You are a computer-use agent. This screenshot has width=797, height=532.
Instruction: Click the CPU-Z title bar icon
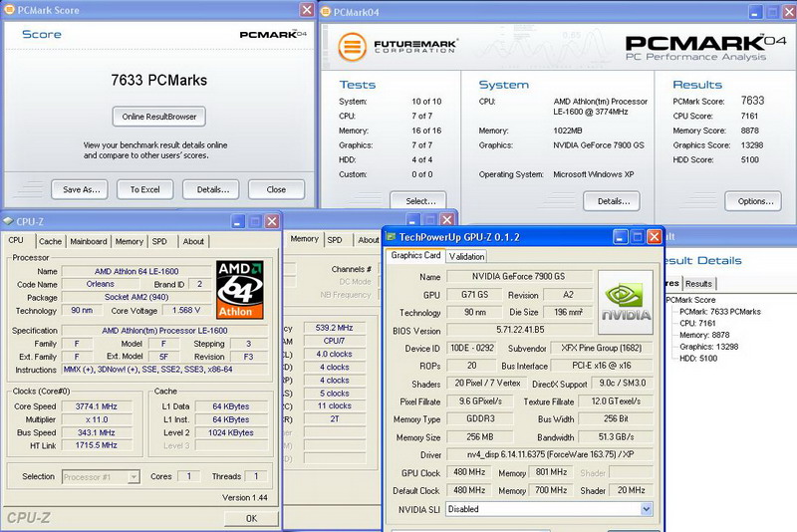[8, 221]
